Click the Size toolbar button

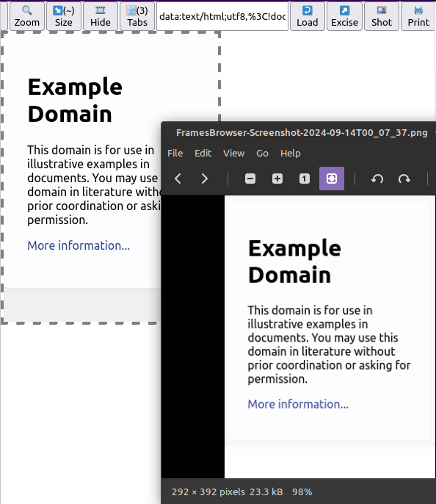coord(64,16)
